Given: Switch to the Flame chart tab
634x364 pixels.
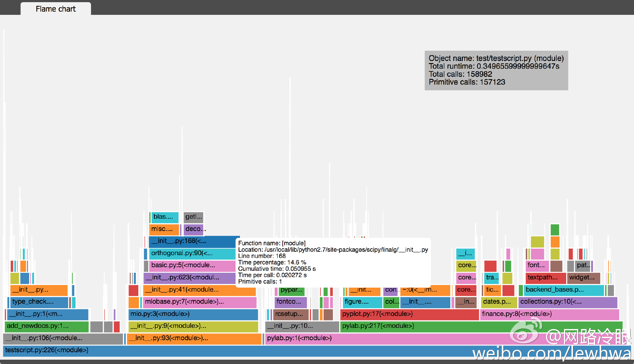Looking at the screenshot, I should pyautogui.click(x=55, y=9).
